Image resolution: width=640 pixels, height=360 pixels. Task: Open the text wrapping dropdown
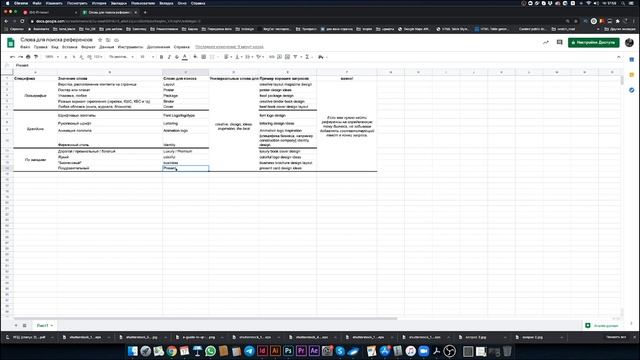249,57
